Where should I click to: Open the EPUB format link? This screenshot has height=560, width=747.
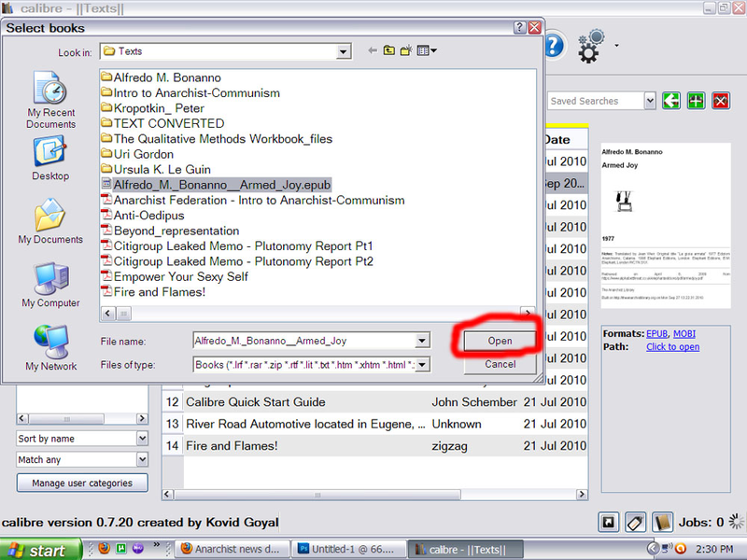pyautogui.click(x=657, y=334)
